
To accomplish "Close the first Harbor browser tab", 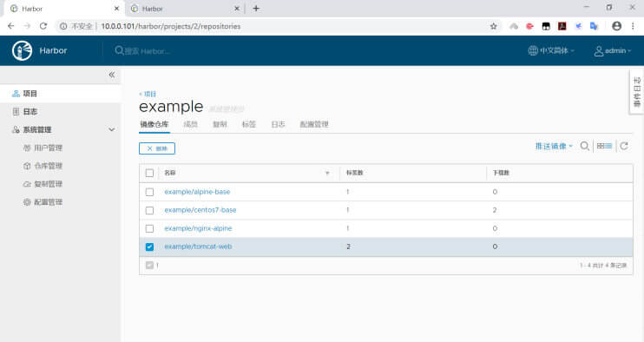I will coord(116,8).
